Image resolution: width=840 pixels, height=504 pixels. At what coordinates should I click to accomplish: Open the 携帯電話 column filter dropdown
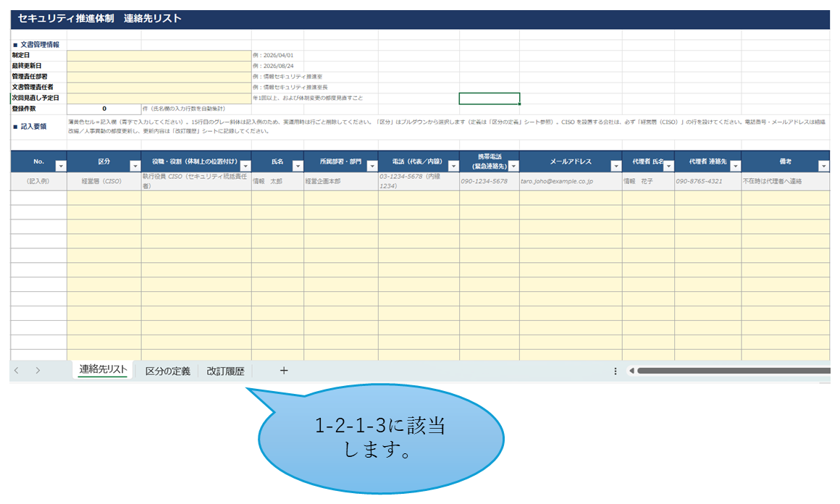pos(513,167)
